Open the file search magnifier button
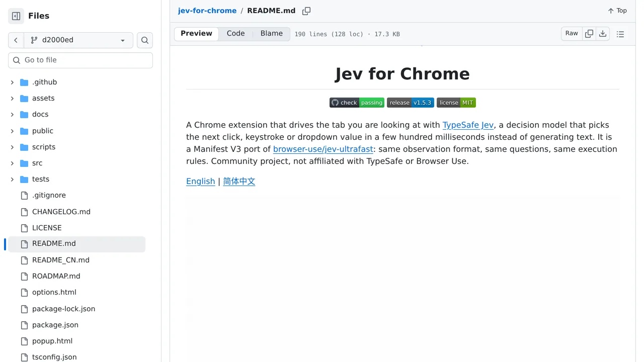The image size is (644, 362). coord(145,40)
